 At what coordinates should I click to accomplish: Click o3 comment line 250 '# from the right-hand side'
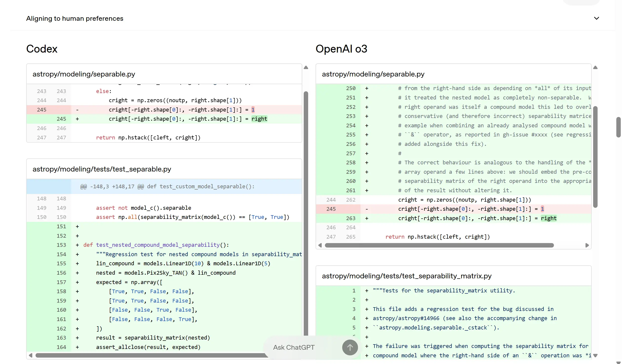tap(454, 88)
